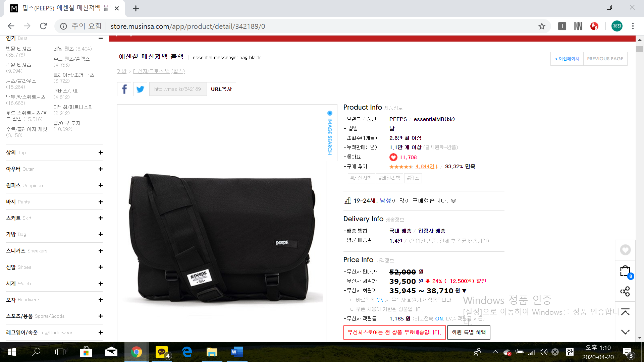Viewport: 644px width, 362px height.
Task: Click the URL복사 button
Action: click(x=221, y=89)
